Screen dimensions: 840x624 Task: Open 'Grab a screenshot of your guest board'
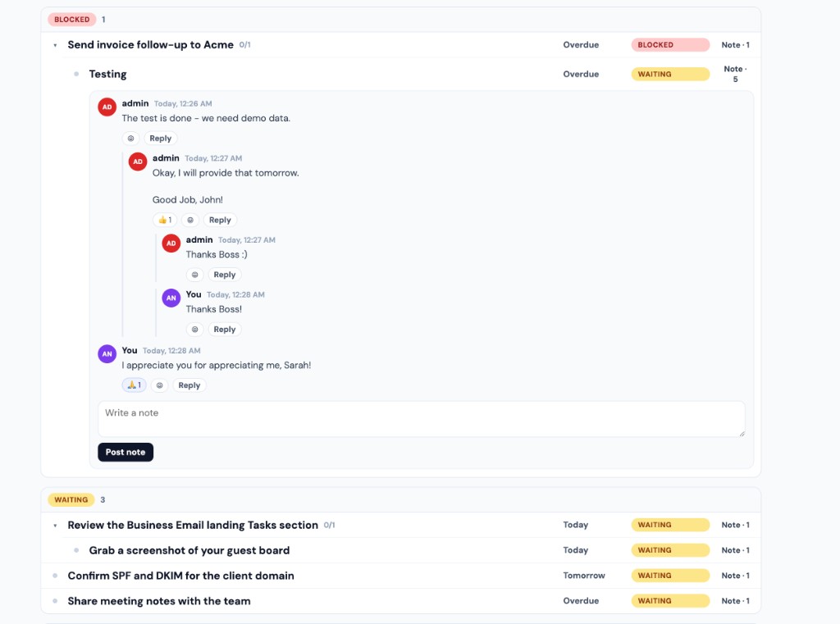pyautogui.click(x=189, y=550)
